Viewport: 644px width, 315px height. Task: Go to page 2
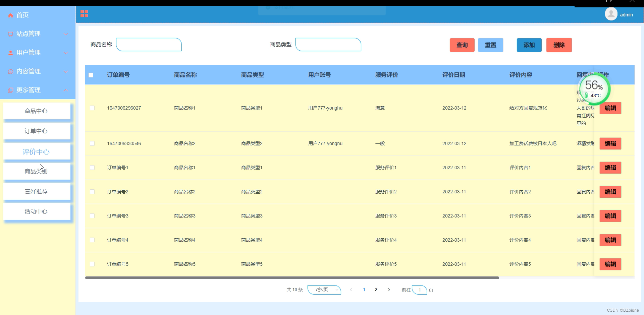coord(376,290)
